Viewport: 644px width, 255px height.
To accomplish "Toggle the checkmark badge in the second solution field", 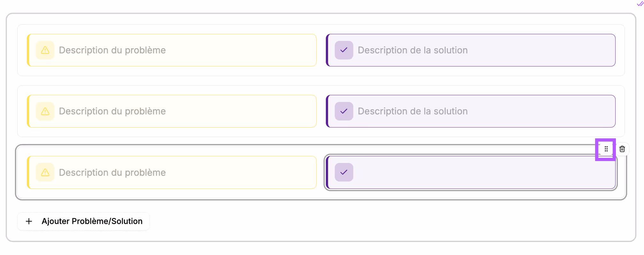I will point(344,111).
